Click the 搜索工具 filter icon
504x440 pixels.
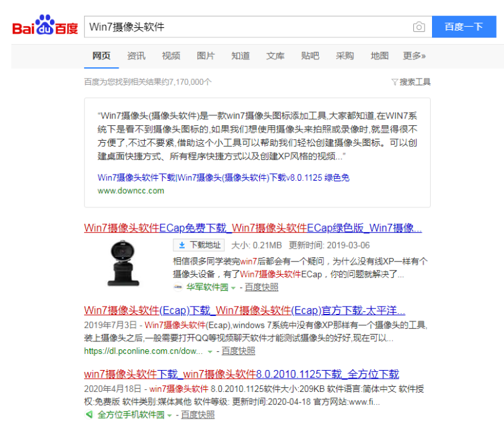click(395, 82)
